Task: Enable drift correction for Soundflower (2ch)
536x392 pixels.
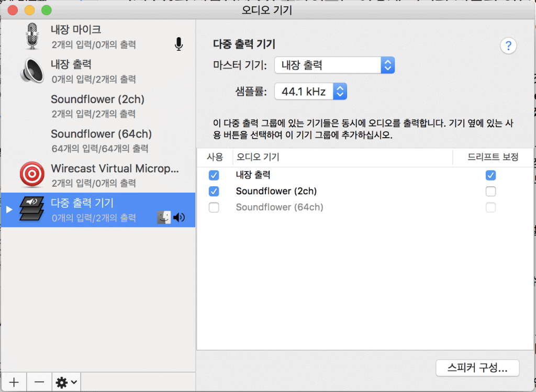Action: click(x=490, y=192)
